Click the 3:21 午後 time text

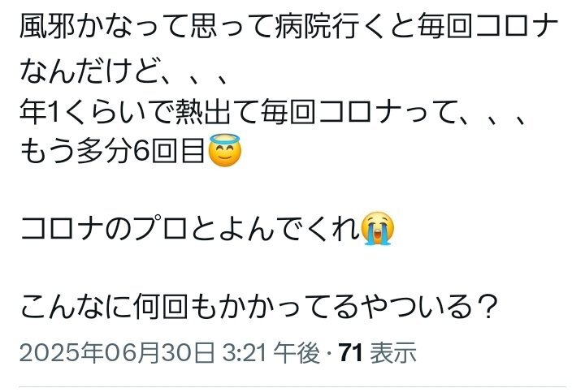point(271,352)
